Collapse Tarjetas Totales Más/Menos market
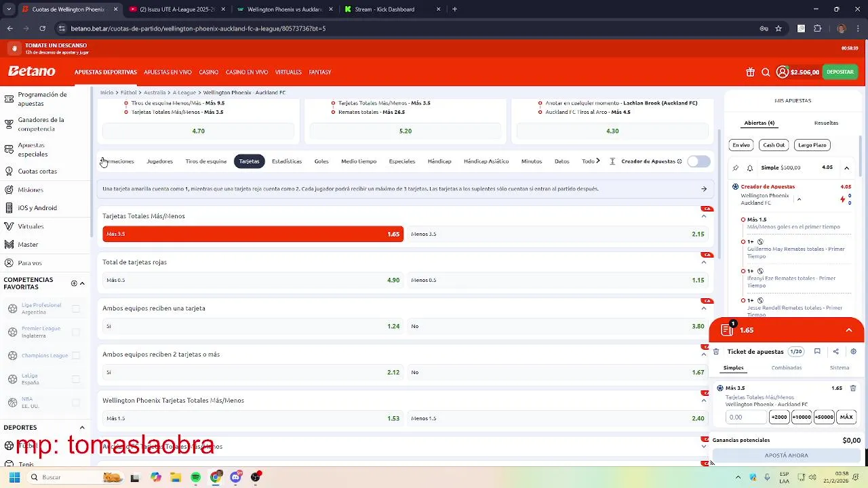The width and height of the screenshot is (868, 488). pos(704,216)
